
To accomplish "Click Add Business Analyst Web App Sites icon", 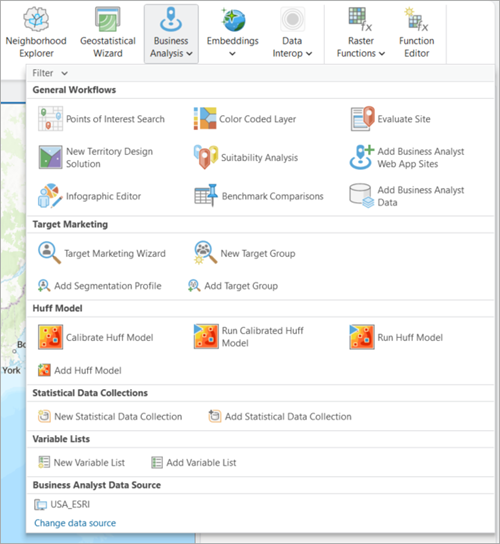I will (x=362, y=157).
